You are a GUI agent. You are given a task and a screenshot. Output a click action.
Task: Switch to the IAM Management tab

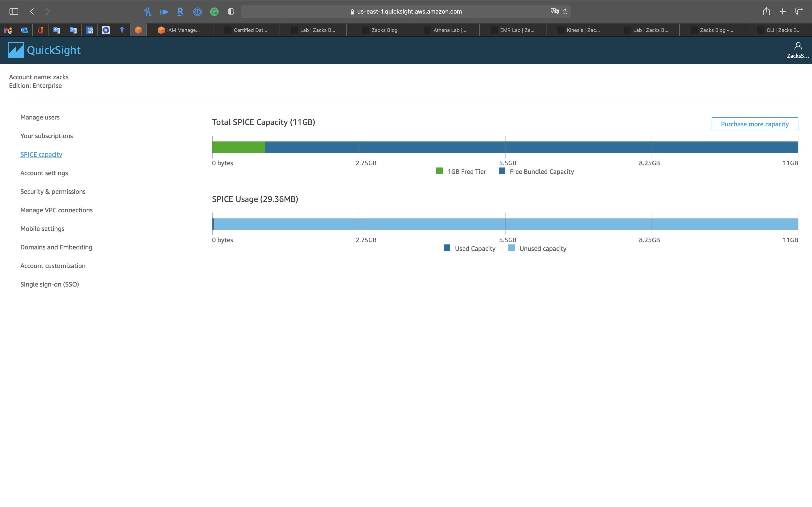point(179,30)
